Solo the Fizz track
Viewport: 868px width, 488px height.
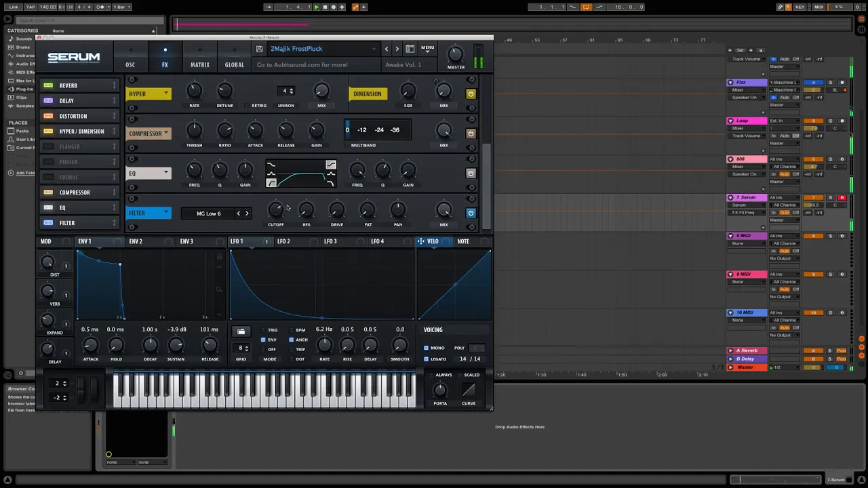click(830, 83)
